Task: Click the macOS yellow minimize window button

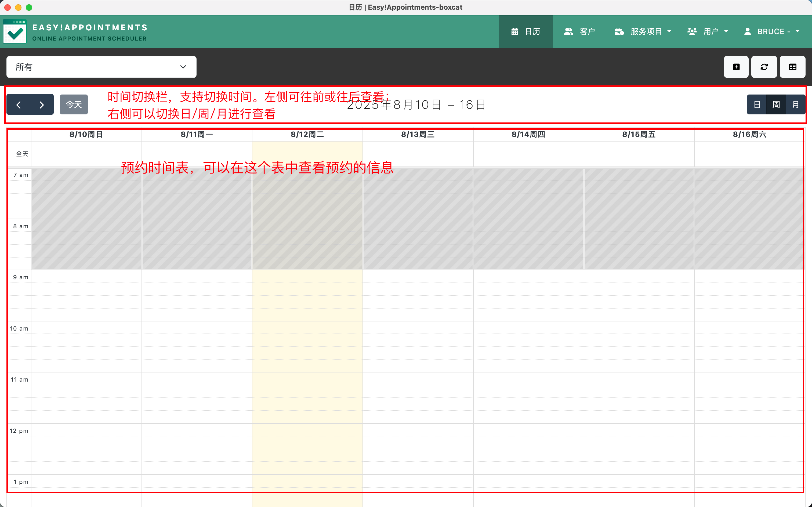Action: click(19, 7)
